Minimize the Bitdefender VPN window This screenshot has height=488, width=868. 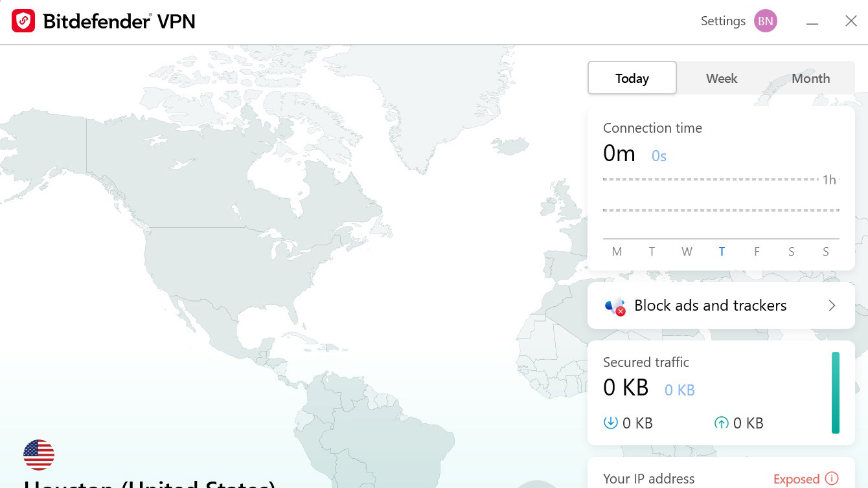[x=812, y=22]
